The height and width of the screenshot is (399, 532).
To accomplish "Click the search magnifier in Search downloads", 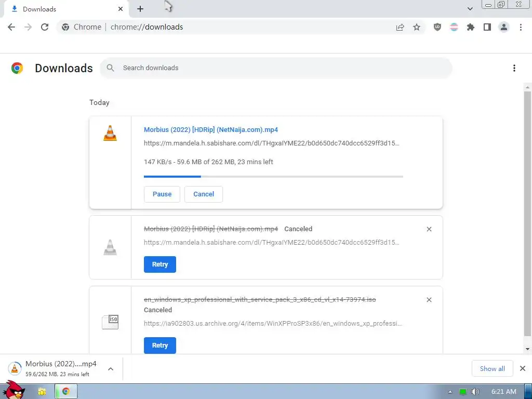I will pyautogui.click(x=110, y=68).
